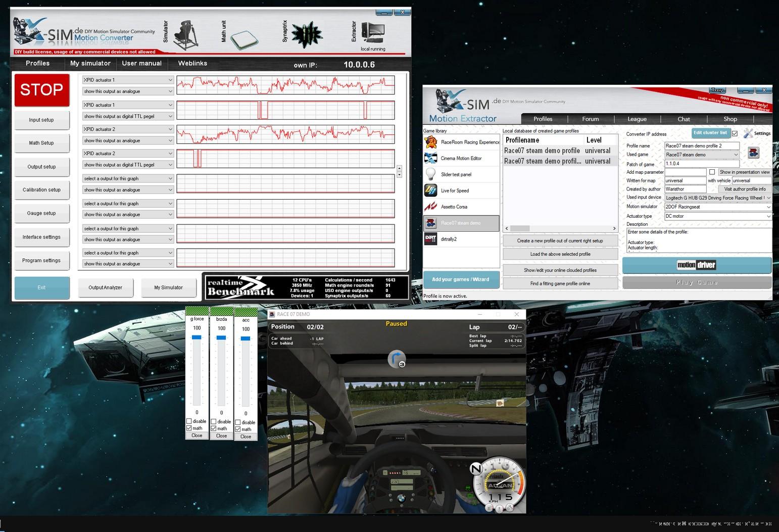Click the Synaptrix spiky icon
The image size is (779, 532).
(x=307, y=35)
